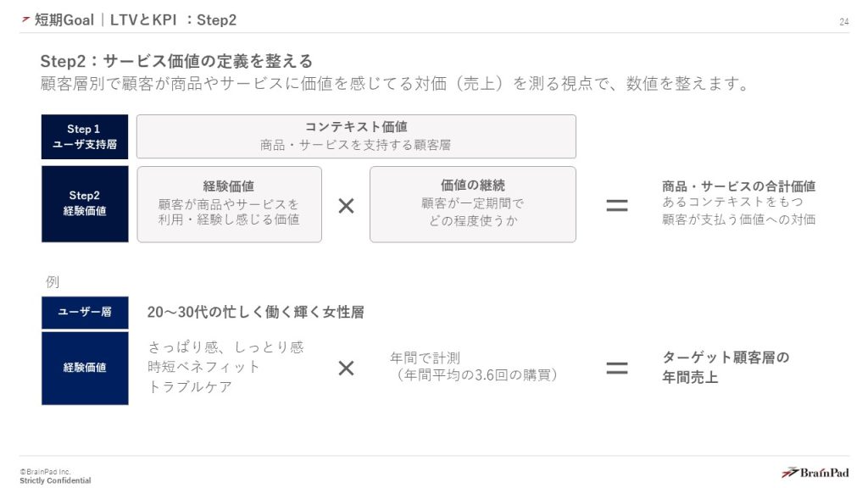Viewport: 868px width, 488px height.
Task: Click the BrainPad logo in footer
Action: pos(815,473)
